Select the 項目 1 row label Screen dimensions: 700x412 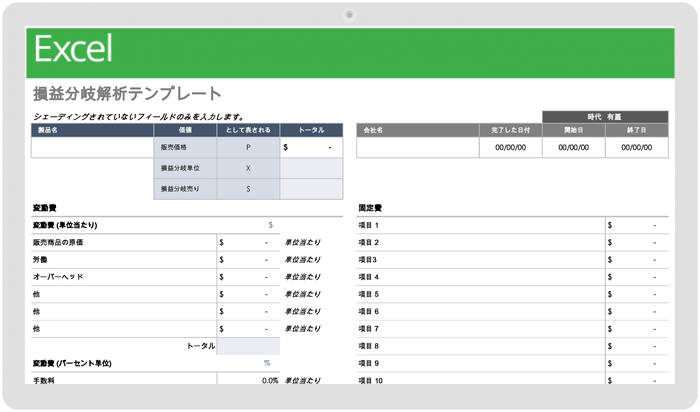point(368,225)
